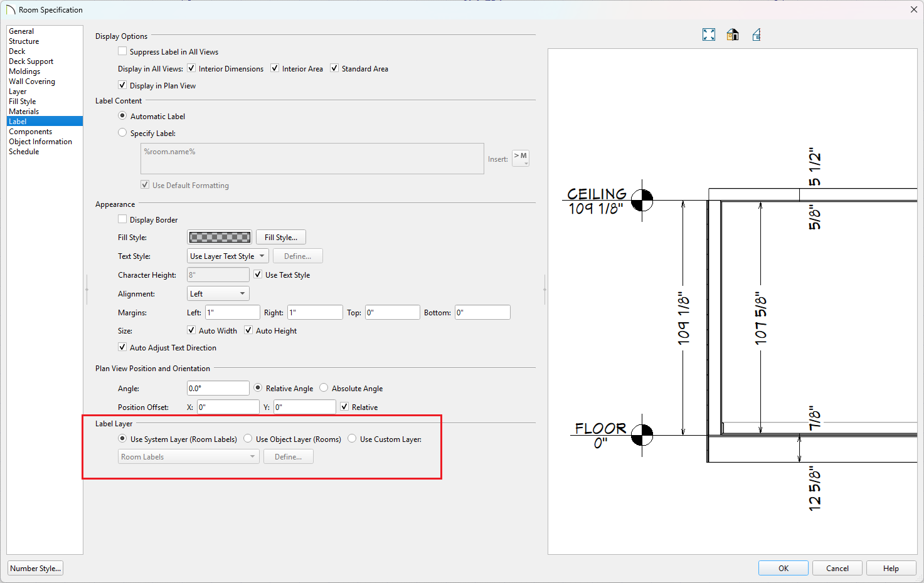924x583 pixels.
Task: Toggle the Use Text Style checkbox
Action: click(258, 275)
